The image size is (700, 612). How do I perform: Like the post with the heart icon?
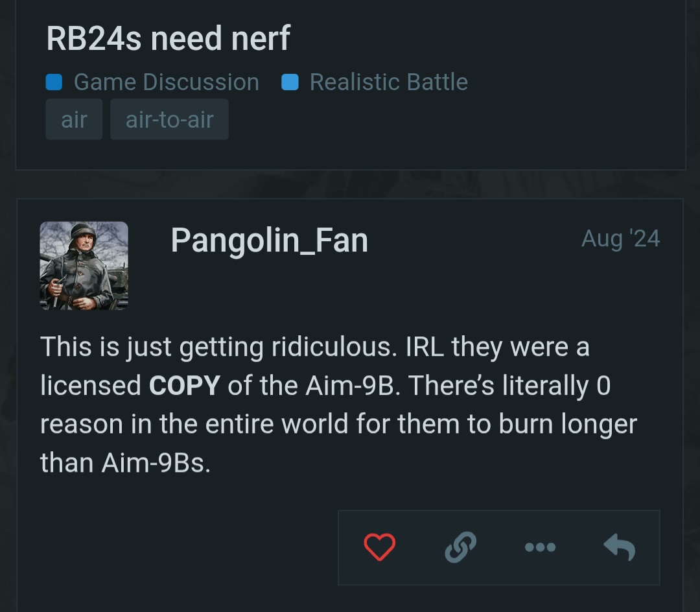(x=379, y=547)
